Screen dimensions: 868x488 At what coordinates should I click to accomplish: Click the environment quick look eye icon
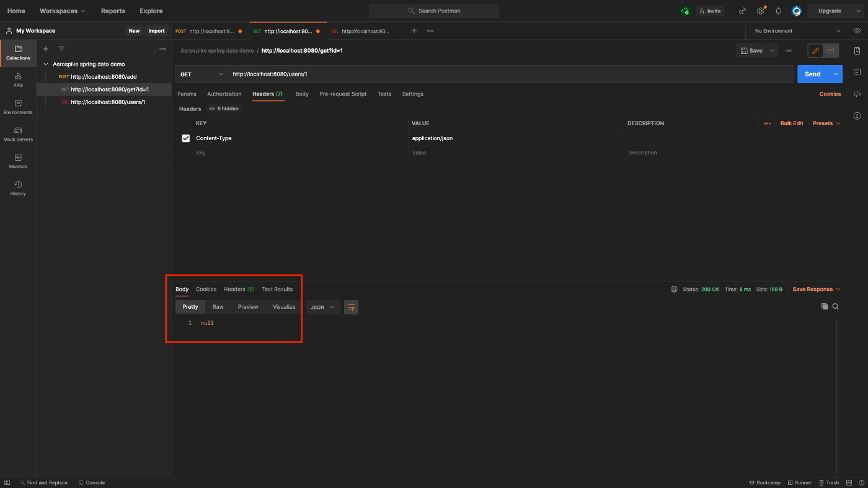pos(857,30)
